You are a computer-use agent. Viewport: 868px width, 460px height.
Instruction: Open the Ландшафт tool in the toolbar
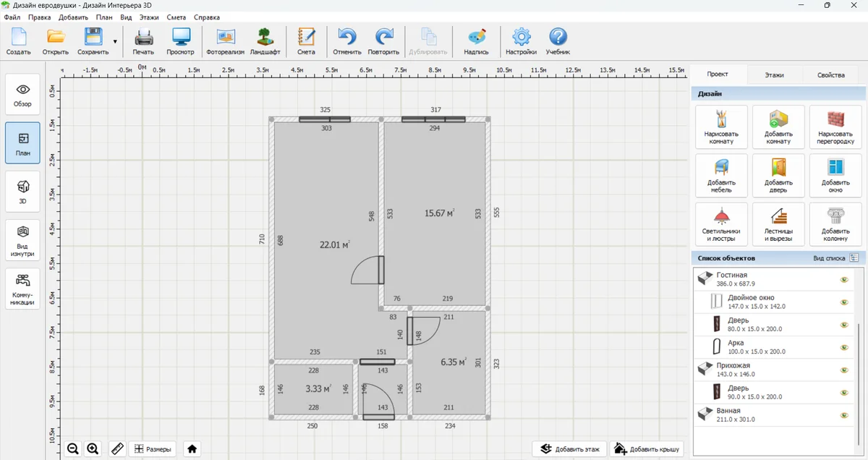click(265, 41)
